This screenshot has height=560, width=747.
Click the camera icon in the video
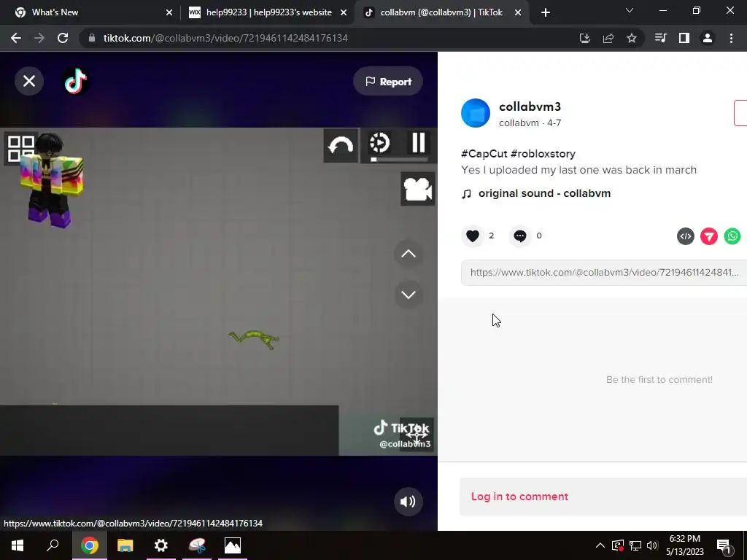pyautogui.click(x=418, y=189)
